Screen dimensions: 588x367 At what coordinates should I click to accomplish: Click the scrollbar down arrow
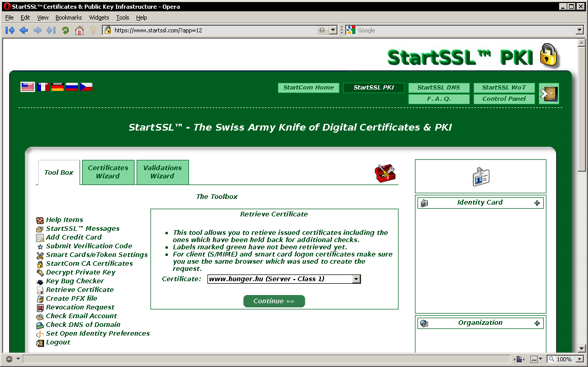coord(581,348)
